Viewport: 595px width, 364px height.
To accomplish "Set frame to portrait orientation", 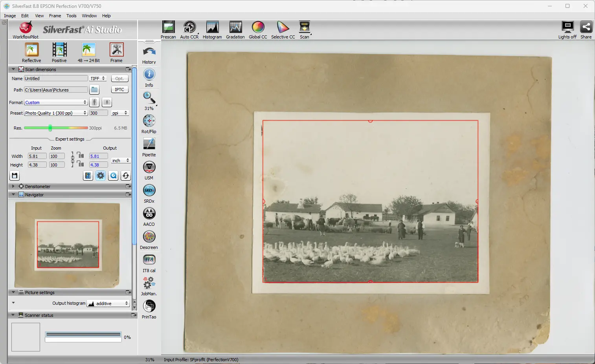I will tap(94, 102).
